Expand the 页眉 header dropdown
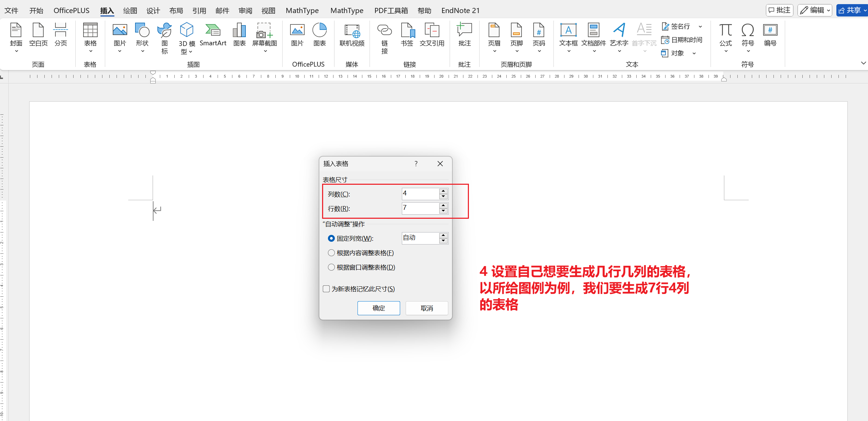Screen dimensions: 868x421 [x=494, y=51]
